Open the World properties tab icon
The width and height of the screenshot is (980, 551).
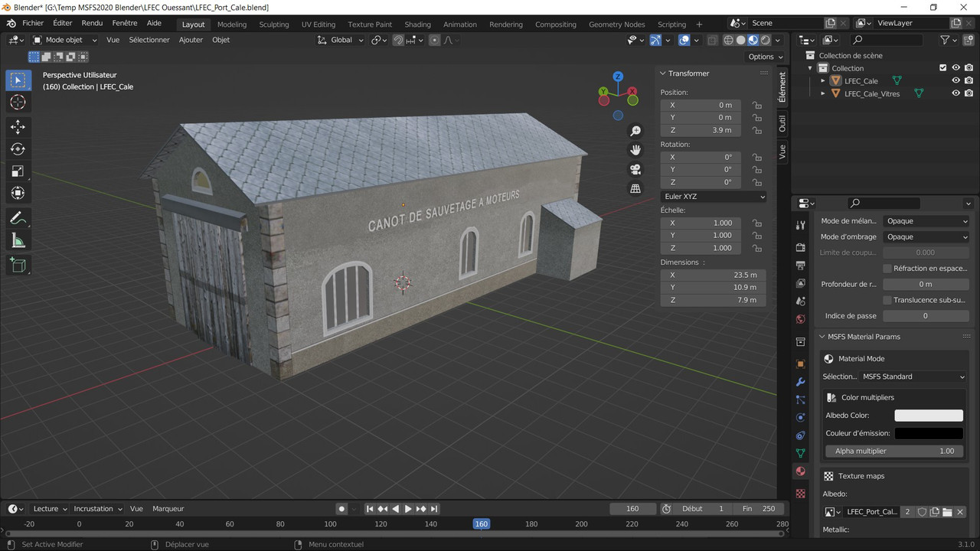coord(801,319)
